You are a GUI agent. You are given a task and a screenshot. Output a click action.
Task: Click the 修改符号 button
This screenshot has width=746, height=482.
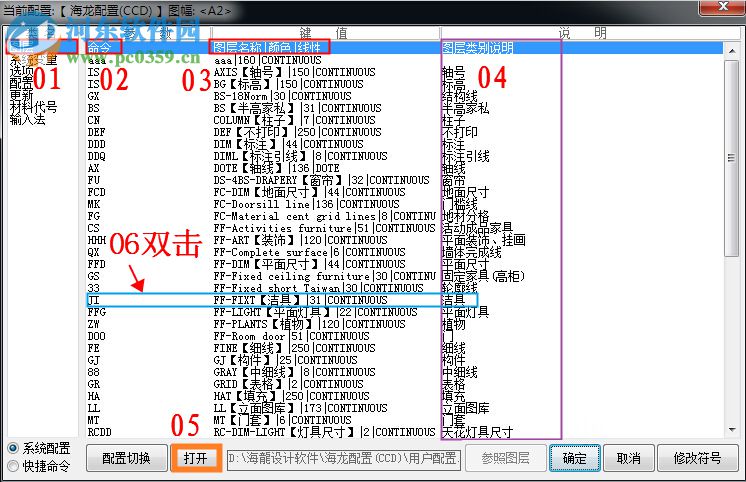click(x=697, y=458)
